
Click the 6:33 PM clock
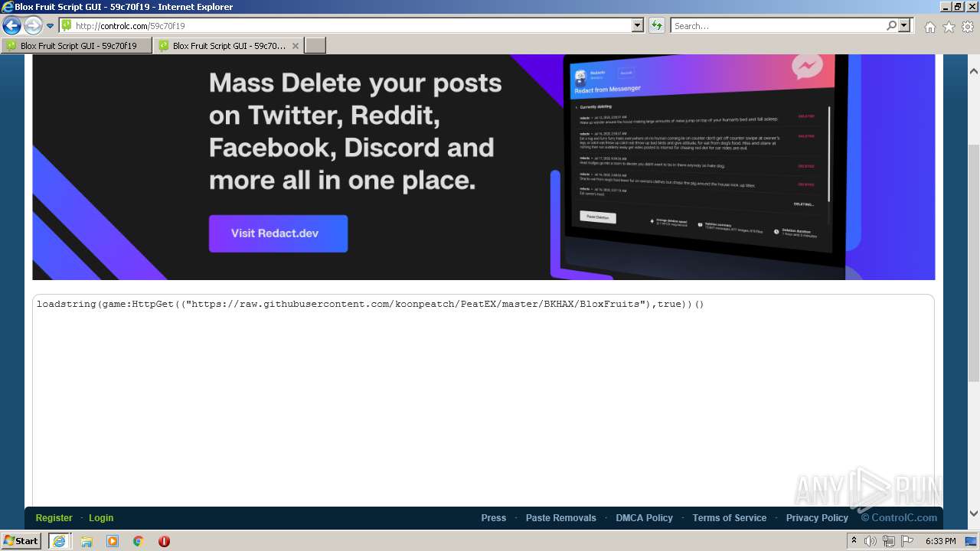[x=940, y=541]
